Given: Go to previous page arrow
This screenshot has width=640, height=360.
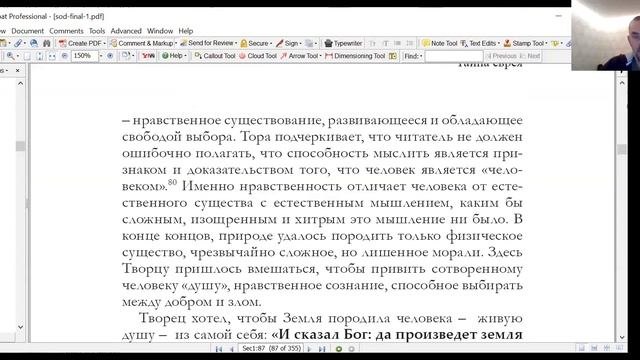Looking at the screenshot, I should [x=231, y=349].
